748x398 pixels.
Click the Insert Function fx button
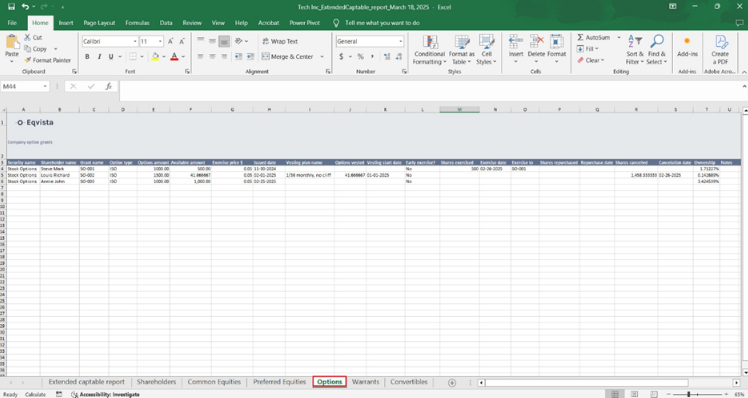coord(109,86)
